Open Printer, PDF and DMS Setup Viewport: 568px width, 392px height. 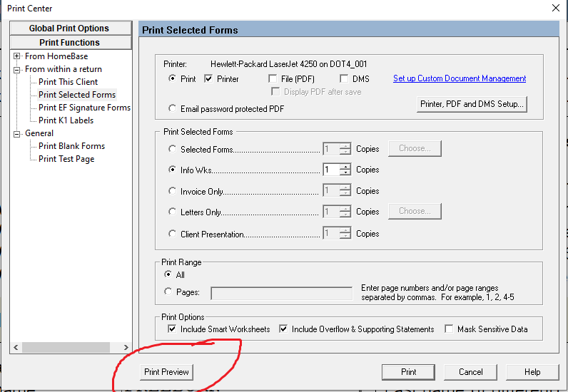(472, 104)
